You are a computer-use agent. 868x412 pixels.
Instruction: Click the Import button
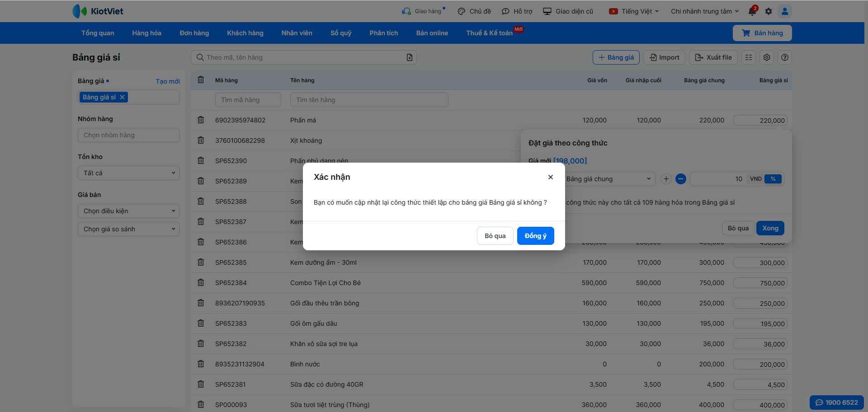pos(665,57)
